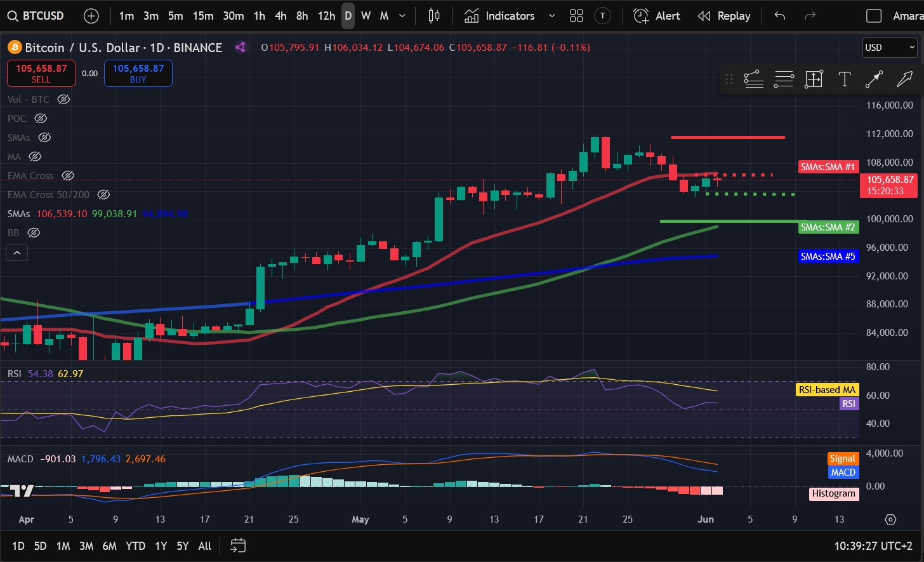The image size is (924, 562).
Task: Set range to All
Action: [x=204, y=545]
